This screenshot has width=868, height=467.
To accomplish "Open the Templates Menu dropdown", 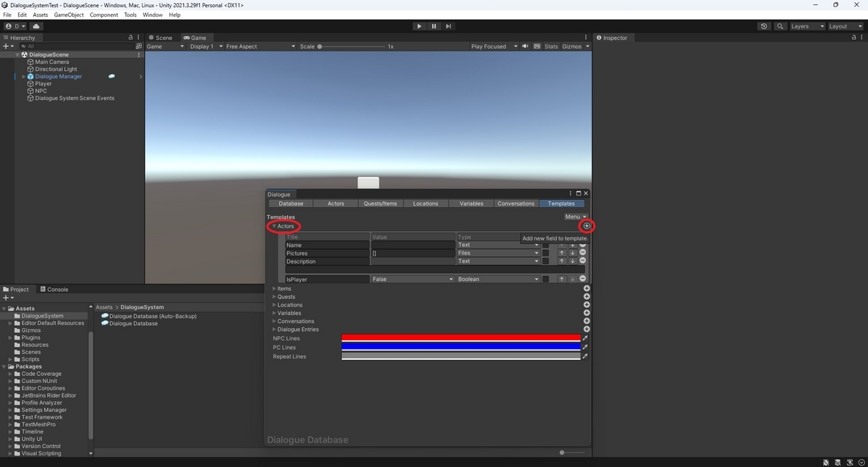I will pyautogui.click(x=576, y=216).
